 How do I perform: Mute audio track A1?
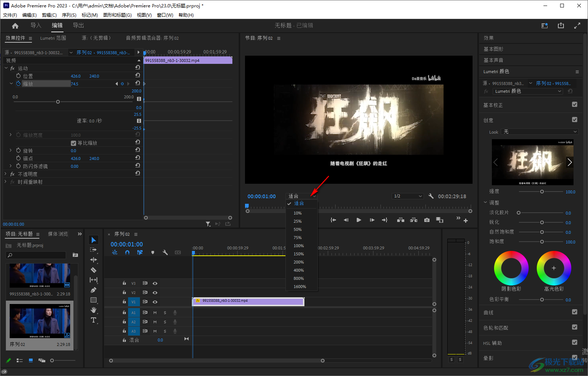(155, 313)
